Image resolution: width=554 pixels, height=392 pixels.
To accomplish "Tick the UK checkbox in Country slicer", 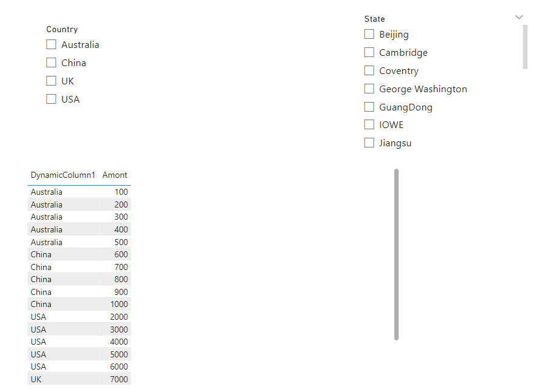I will tap(51, 81).
